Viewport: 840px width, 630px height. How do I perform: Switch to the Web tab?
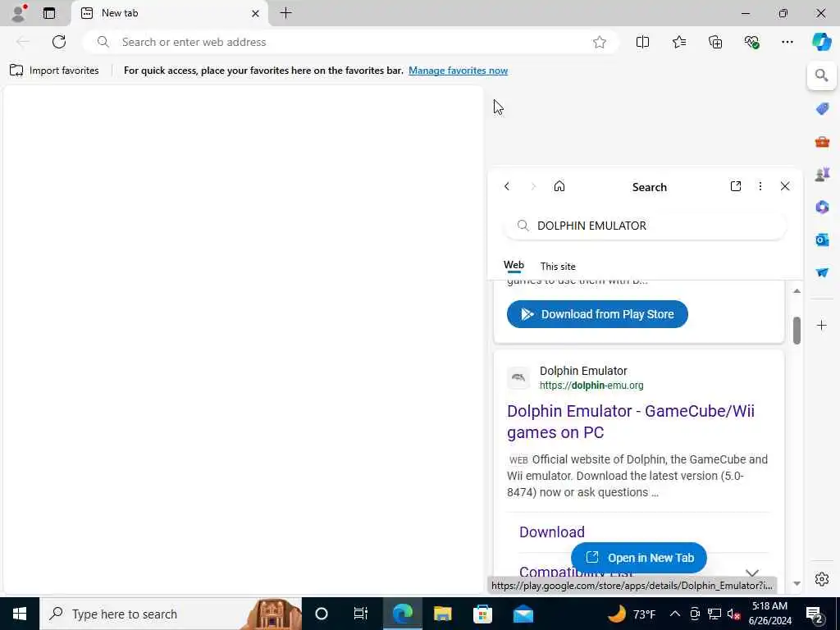[514, 265]
